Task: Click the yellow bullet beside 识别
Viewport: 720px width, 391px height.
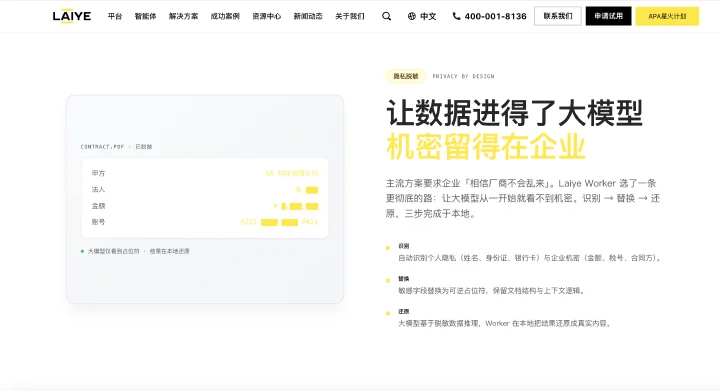Action: [x=388, y=248]
